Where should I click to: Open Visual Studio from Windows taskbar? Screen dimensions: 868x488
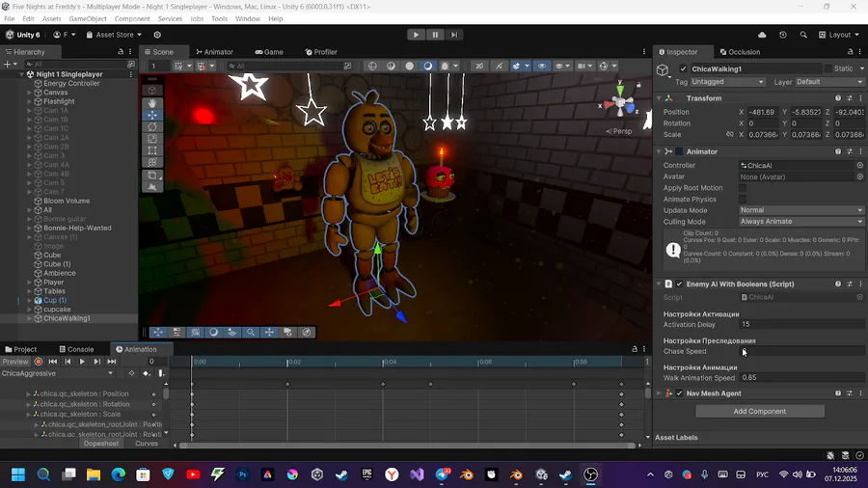(x=417, y=474)
